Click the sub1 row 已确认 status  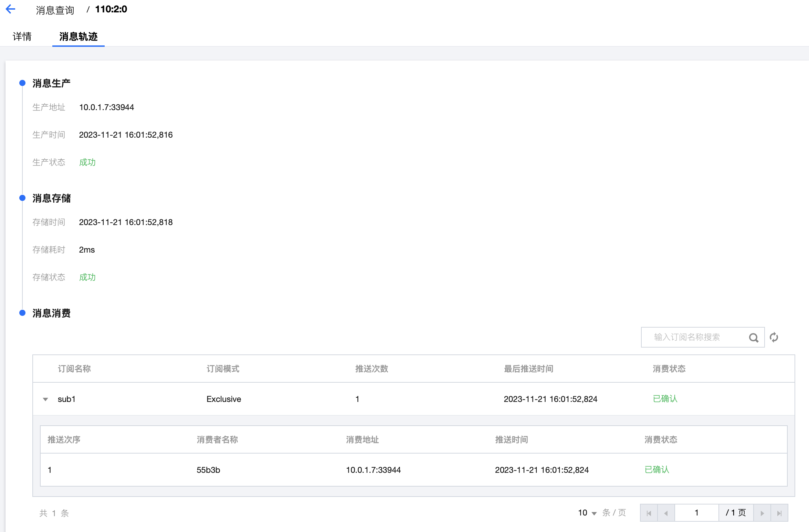click(x=665, y=399)
